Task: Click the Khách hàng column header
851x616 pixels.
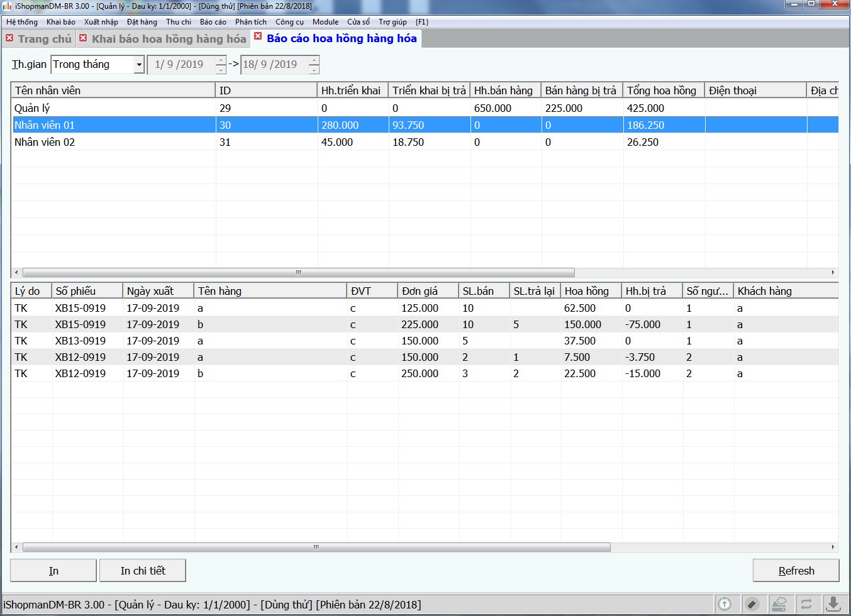Action: (x=786, y=291)
